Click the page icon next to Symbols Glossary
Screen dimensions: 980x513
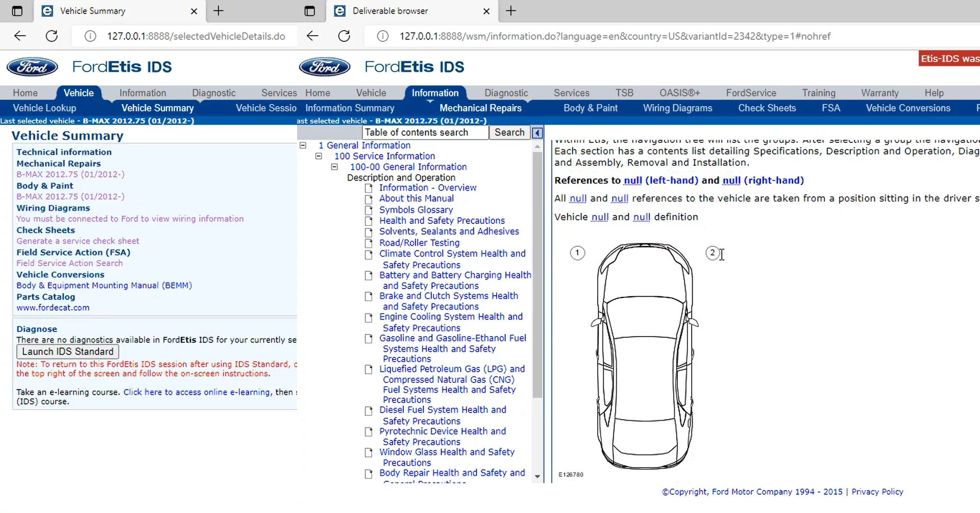pos(369,211)
